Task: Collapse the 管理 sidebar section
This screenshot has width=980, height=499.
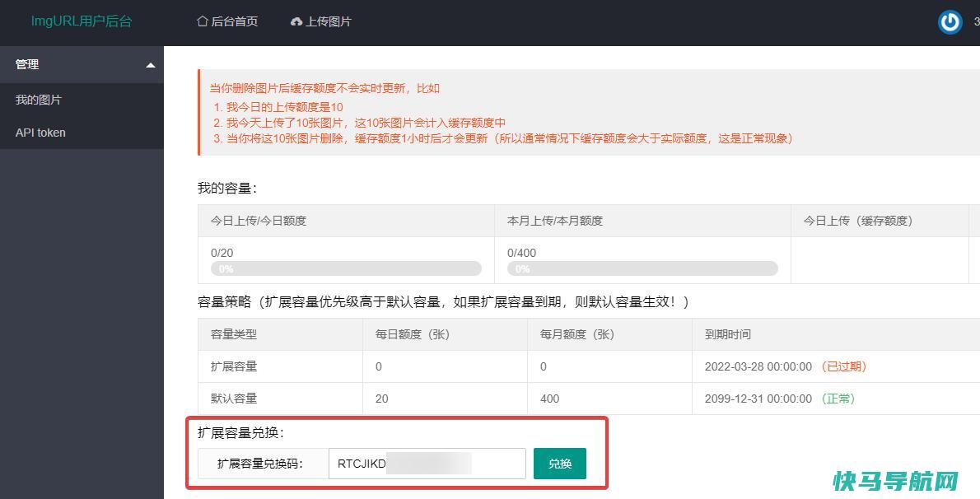Action: point(82,64)
